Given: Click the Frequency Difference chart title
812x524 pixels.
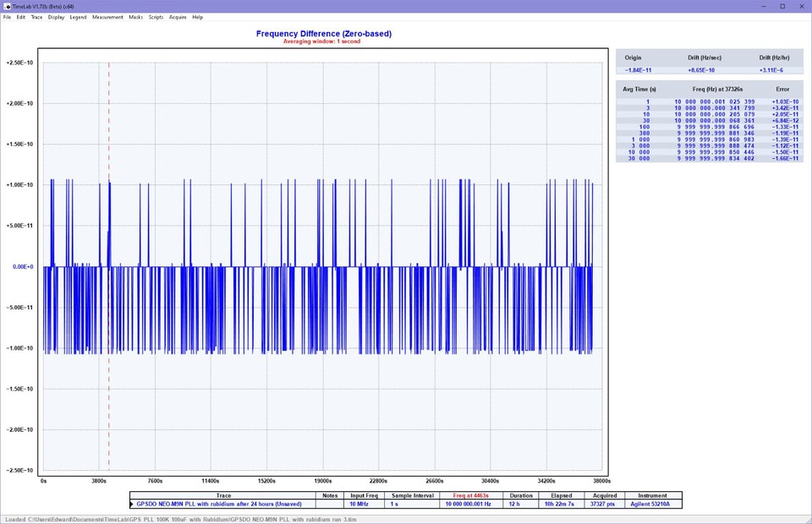Looking at the screenshot, I should pyautogui.click(x=323, y=34).
